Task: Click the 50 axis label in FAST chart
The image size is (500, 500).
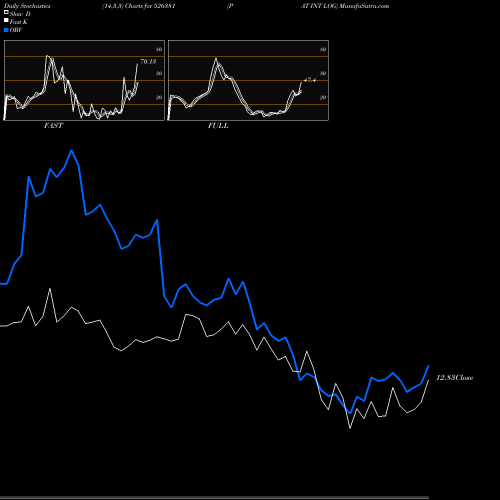Action: click(x=159, y=74)
